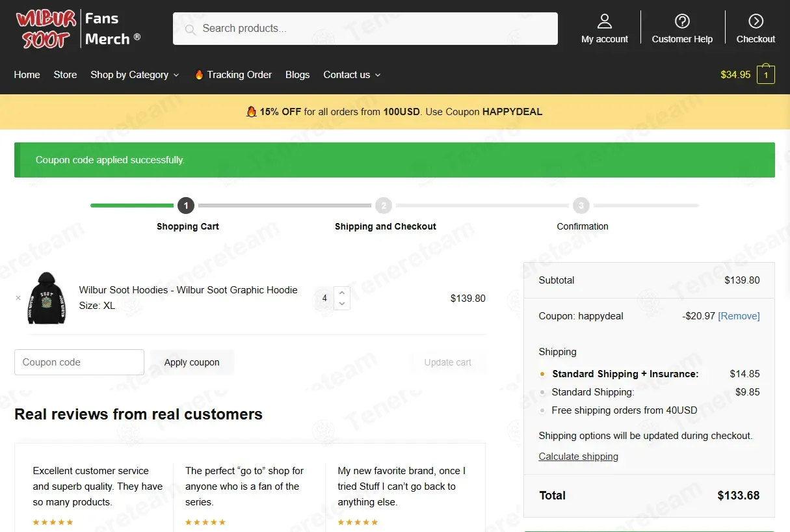Screen dimensions: 790x532
Task: Open Tracking Order page
Action: (x=239, y=75)
